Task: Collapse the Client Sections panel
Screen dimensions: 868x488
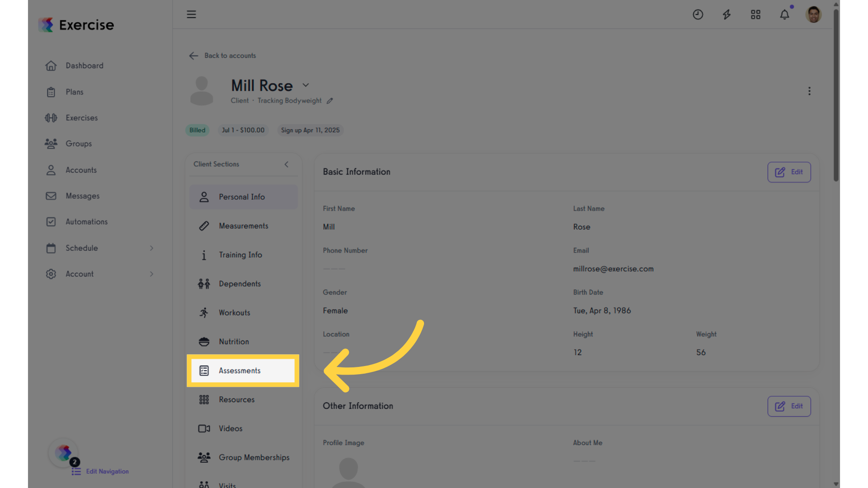Action: (x=286, y=164)
